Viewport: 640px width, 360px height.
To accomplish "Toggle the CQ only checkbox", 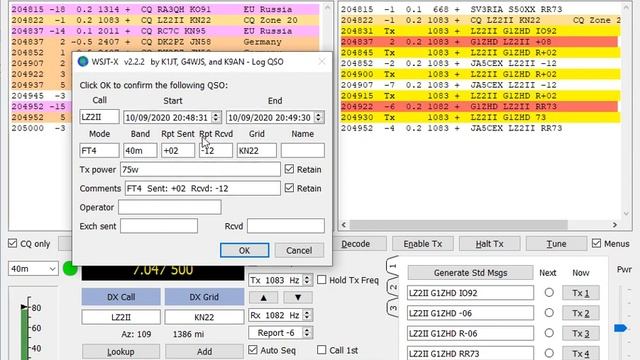I will tap(12, 244).
